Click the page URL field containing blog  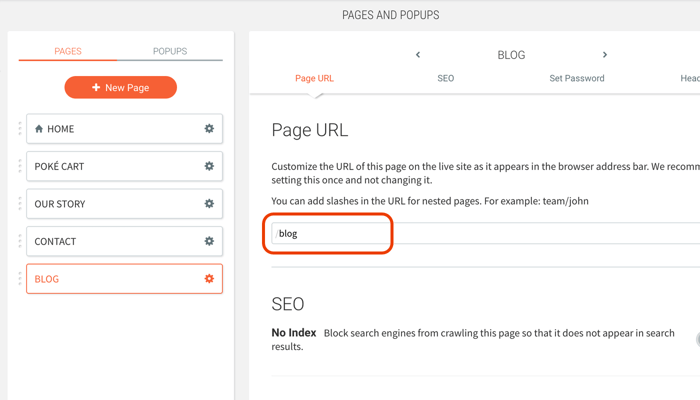click(486, 233)
